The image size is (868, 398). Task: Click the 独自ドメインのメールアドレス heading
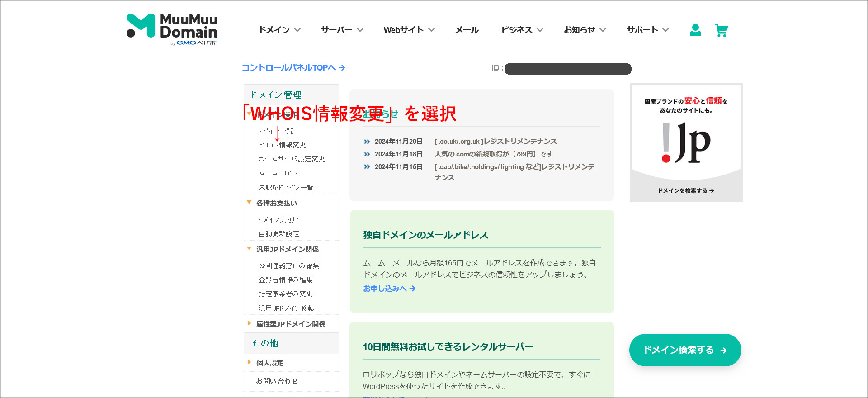(426, 235)
